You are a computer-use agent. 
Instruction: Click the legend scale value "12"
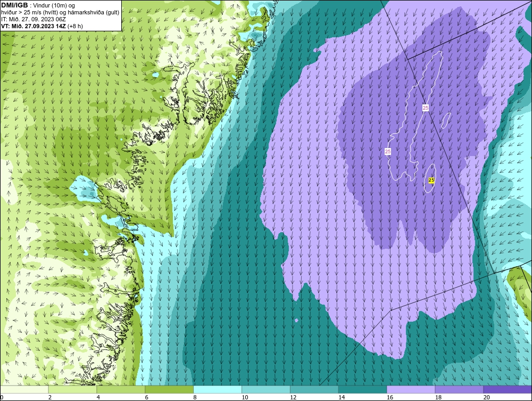tap(293, 397)
